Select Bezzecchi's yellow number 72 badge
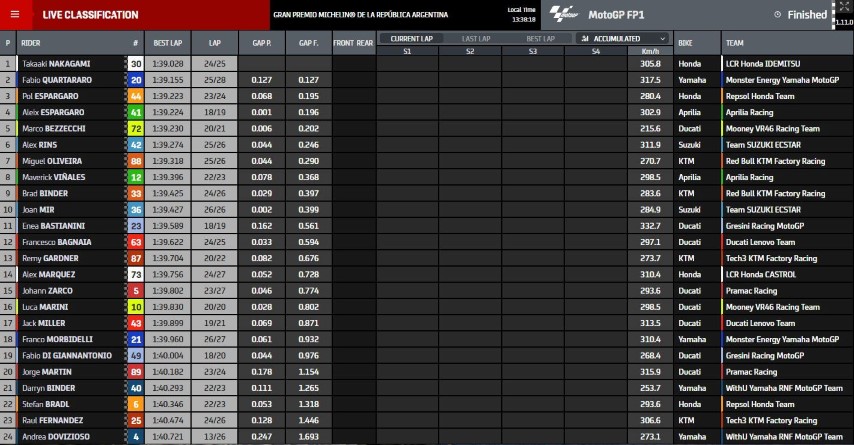 (136, 129)
